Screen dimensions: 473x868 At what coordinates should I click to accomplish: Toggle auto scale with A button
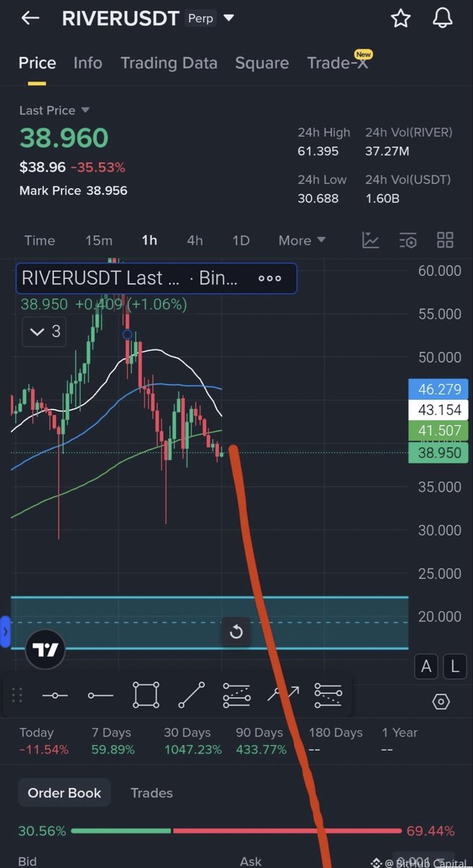[x=427, y=667]
